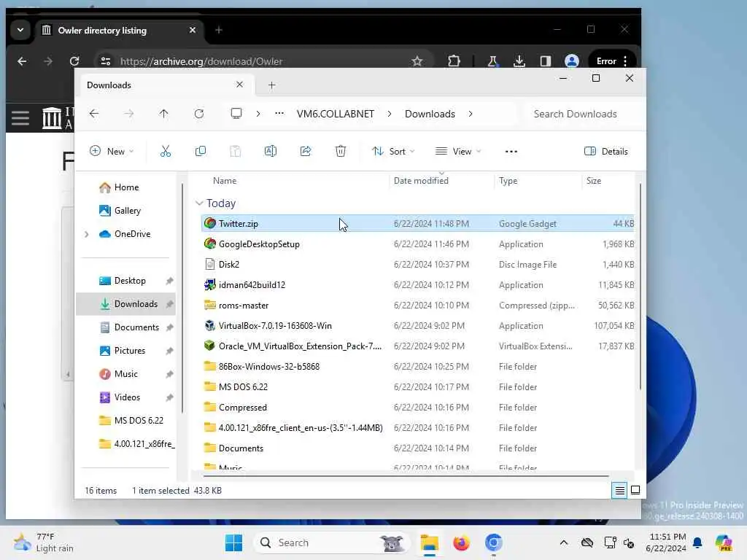747x560 pixels.
Task: Open the breadcrumb ellipsis in address bar
Action: 279,113
